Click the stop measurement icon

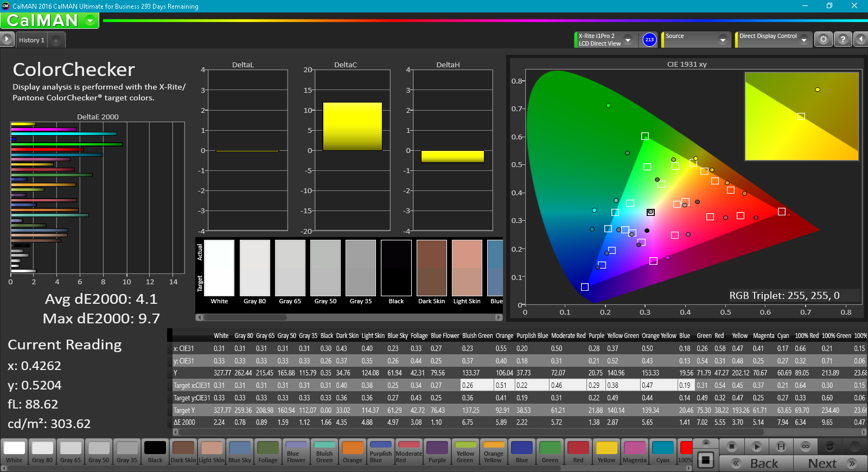pos(731,447)
